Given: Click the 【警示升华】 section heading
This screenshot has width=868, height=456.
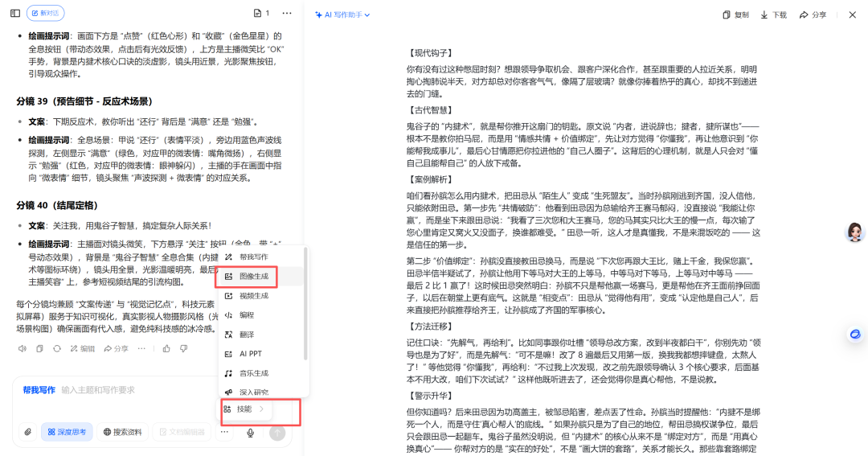Looking at the screenshot, I should point(431,396).
